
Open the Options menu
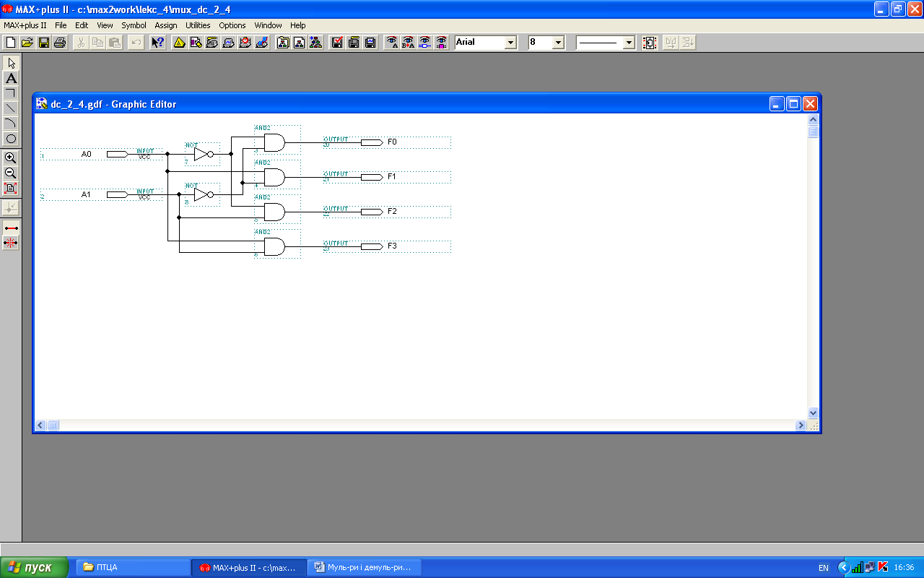coord(232,25)
